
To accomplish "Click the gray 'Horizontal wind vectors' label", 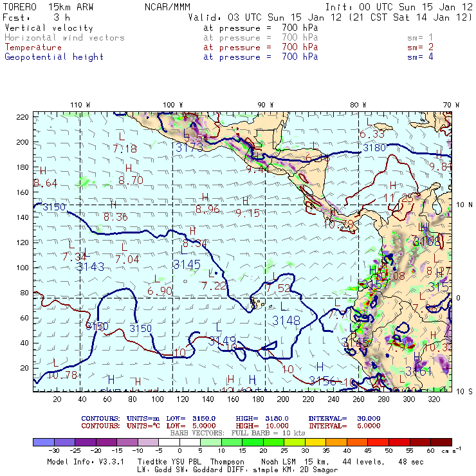I will click(65, 38).
